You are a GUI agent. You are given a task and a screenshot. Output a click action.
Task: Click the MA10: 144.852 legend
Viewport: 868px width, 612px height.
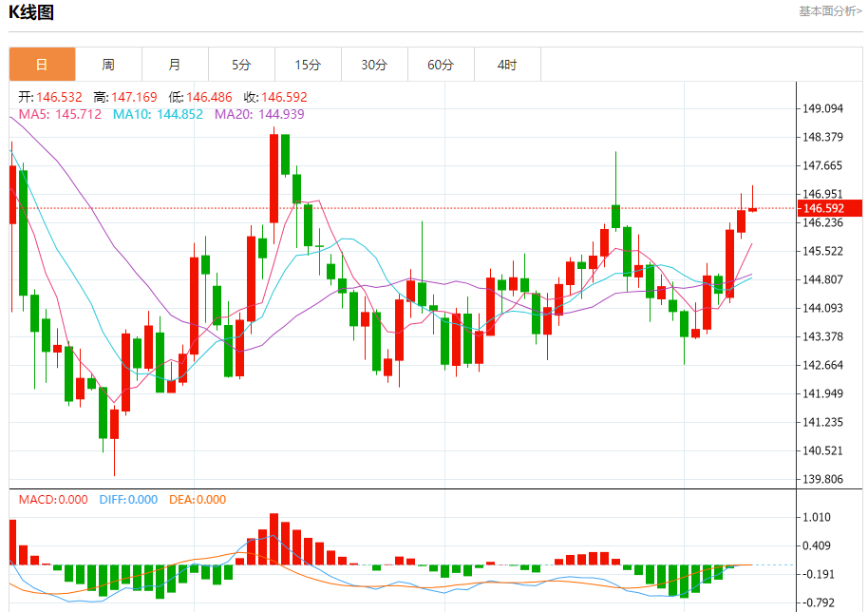coord(158,114)
